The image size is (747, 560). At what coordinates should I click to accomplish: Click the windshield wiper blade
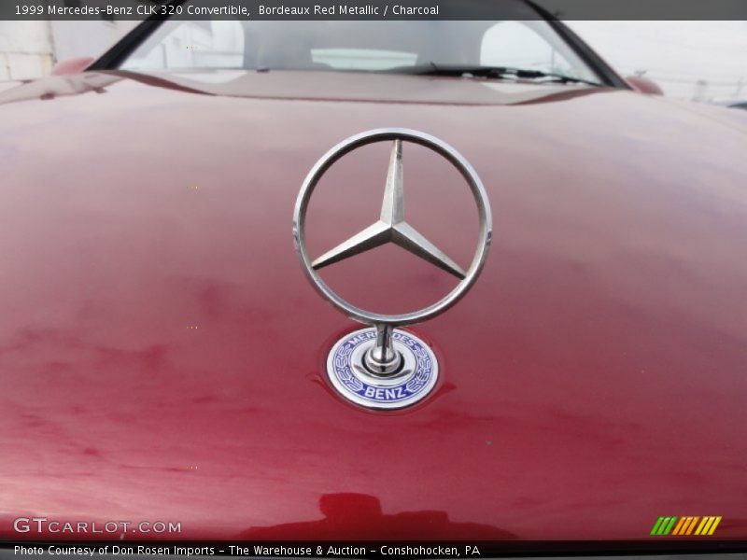pyautogui.click(x=495, y=73)
